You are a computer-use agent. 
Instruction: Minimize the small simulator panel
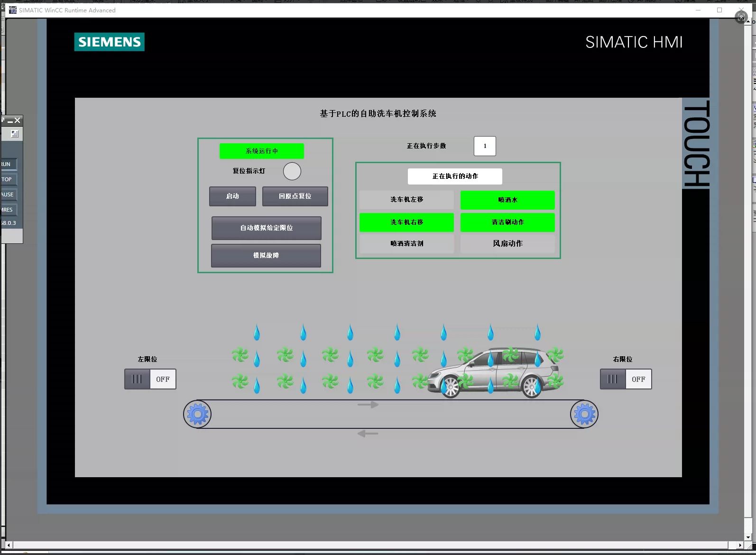[x=10, y=121]
